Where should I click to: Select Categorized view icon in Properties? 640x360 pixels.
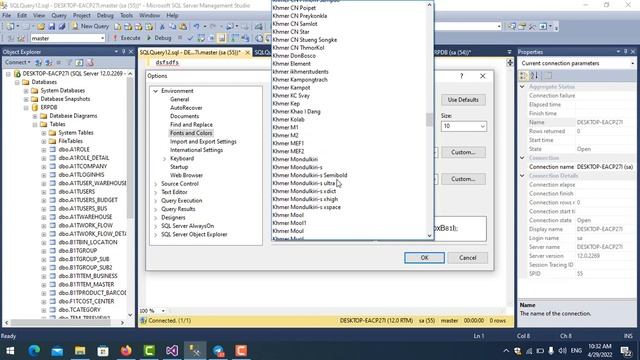pos(523,76)
